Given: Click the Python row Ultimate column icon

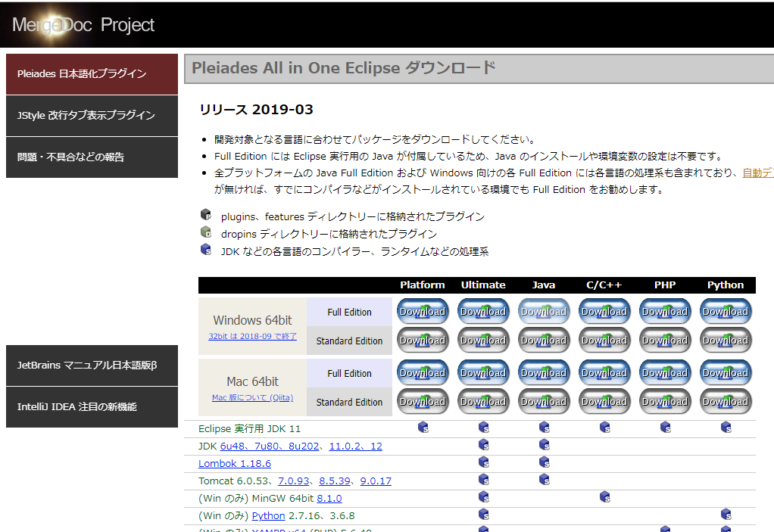Looking at the screenshot, I should [x=483, y=515].
